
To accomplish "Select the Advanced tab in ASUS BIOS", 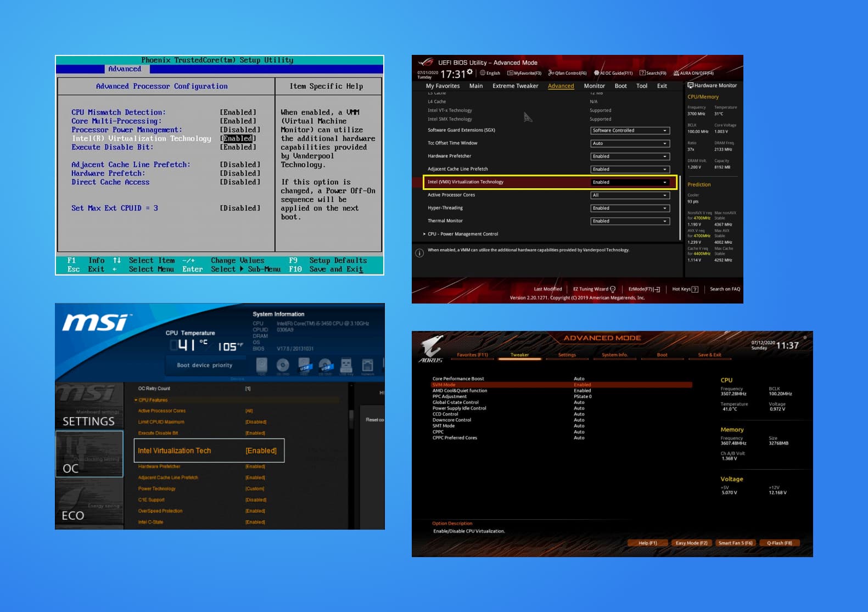I will point(561,86).
